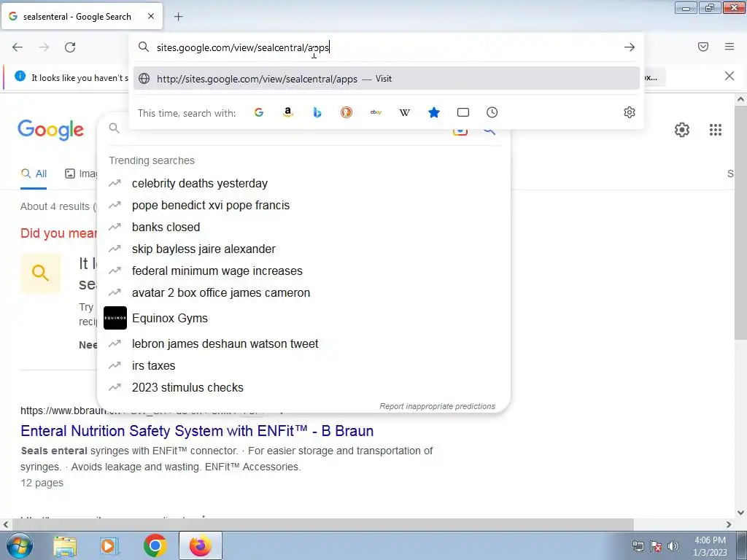Visit the suggested sealcentral/apps URL
Screen dimensions: 747x560
click(x=387, y=79)
